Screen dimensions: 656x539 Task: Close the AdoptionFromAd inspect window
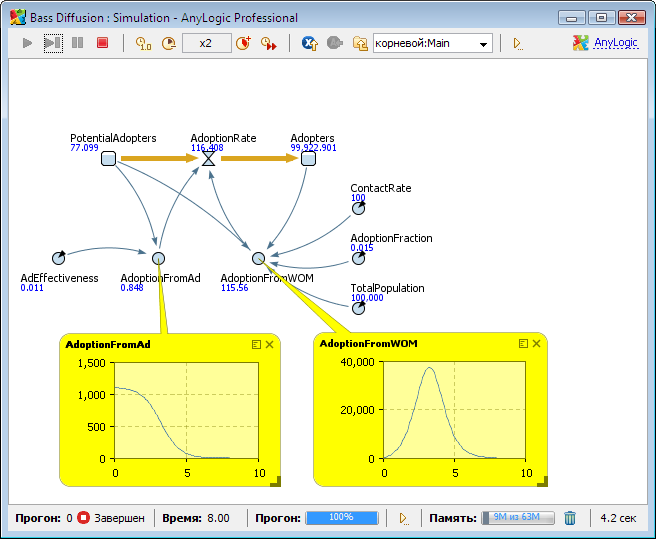(x=269, y=344)
